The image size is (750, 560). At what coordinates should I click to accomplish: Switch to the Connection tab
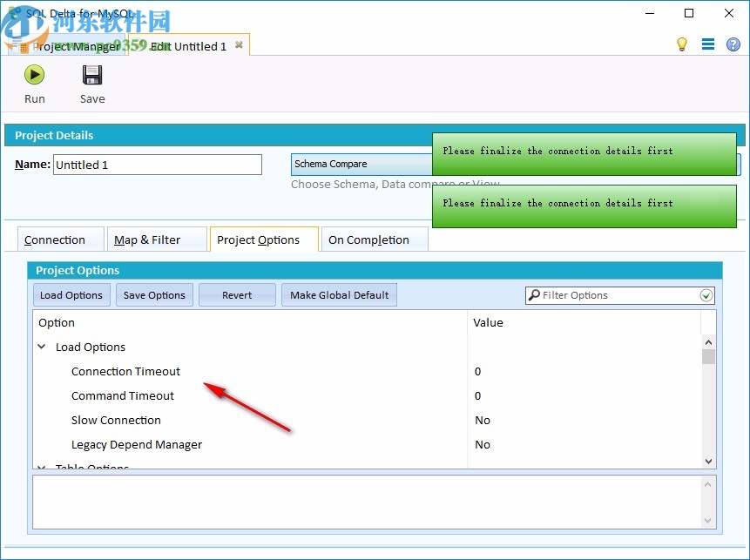click(56, 239)
